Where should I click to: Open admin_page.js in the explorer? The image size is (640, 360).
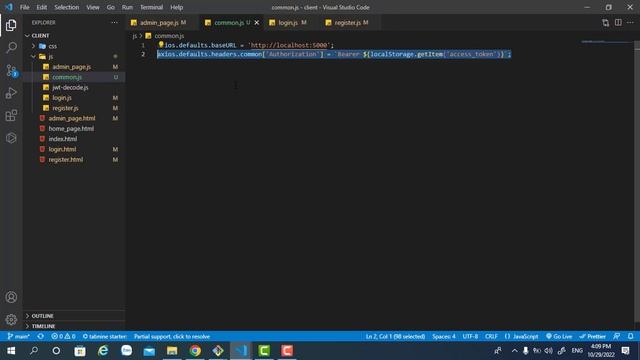(x=71, y=67)
